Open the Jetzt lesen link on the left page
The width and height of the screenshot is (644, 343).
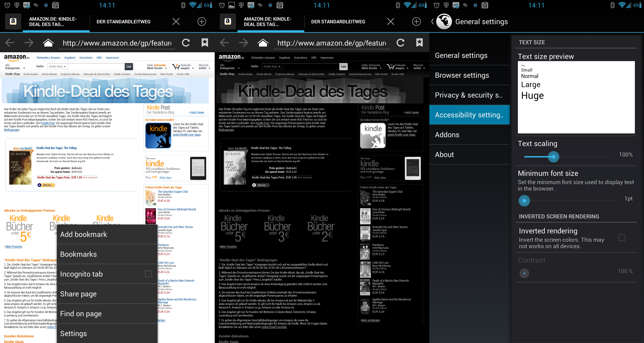pos(197,113)
